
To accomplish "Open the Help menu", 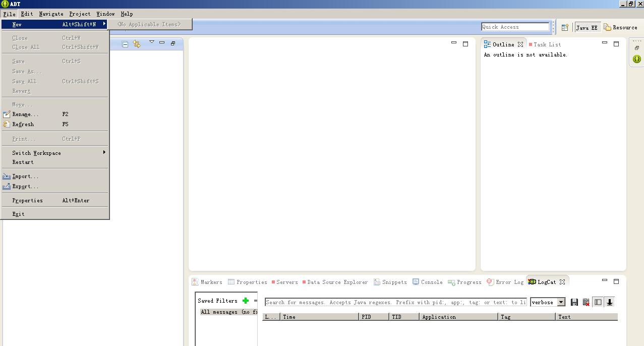I will pyautogui.click(x=127, y=14).
